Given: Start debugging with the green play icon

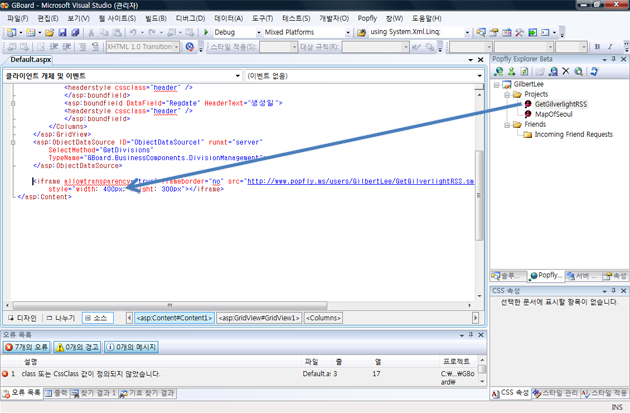Looking at the screenshot, I should point(206,32).
